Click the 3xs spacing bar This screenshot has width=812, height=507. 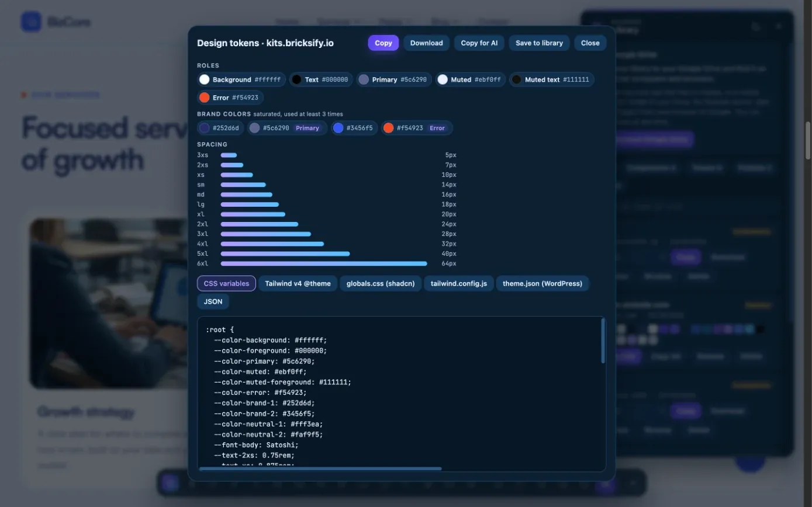point(229,155)
